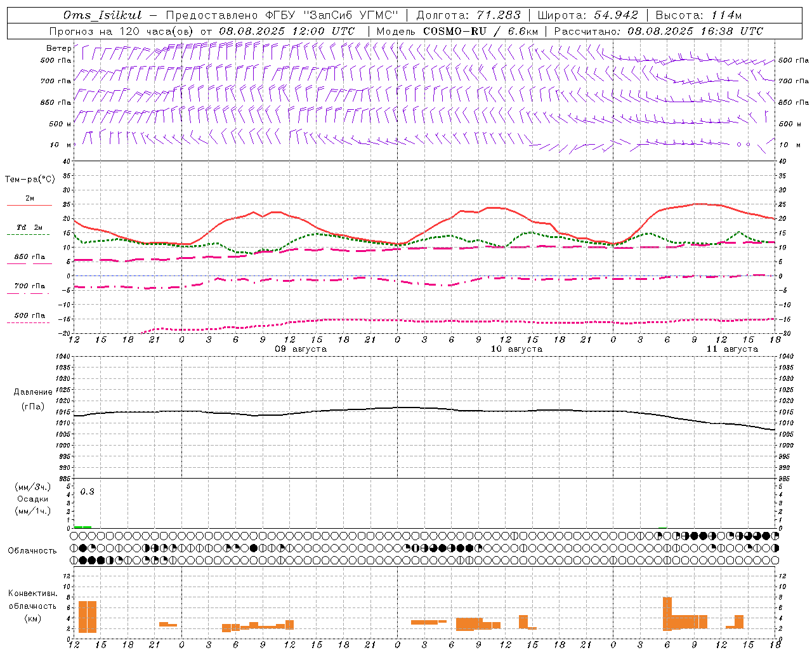Select the (мм/1ч.) precipitation unit label
812x650 pixels.
tap(33, 511)
